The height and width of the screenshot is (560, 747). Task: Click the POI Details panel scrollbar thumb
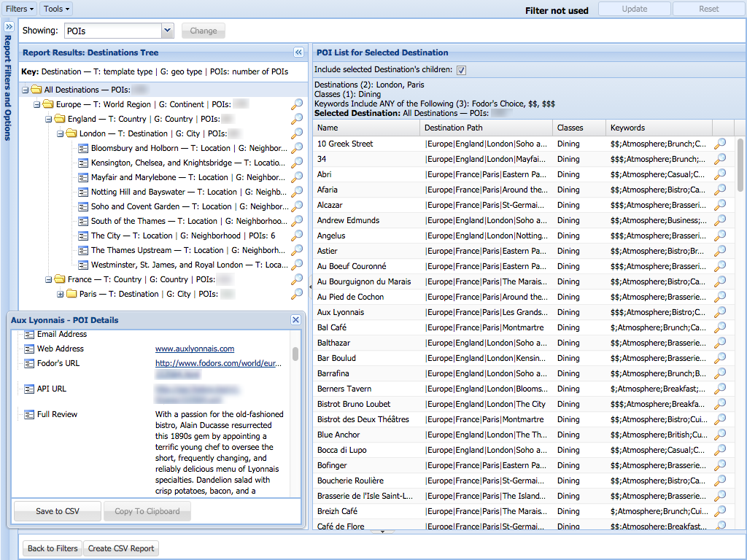point(295,354)
